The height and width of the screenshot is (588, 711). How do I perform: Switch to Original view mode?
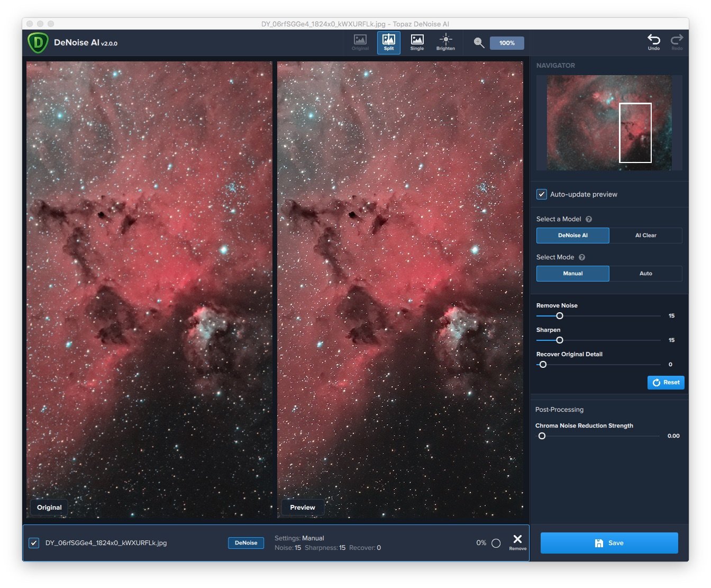tap(360, 42)
